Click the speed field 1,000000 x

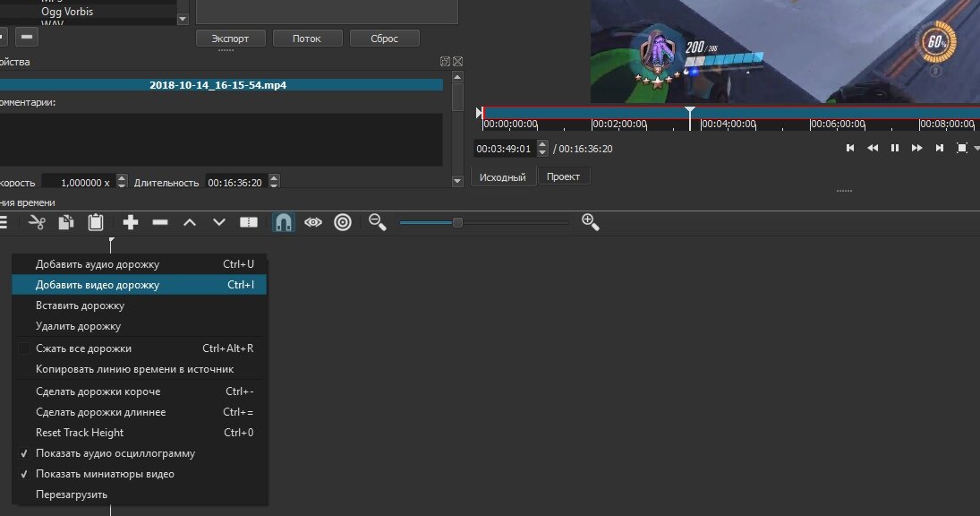click(79, 183)
